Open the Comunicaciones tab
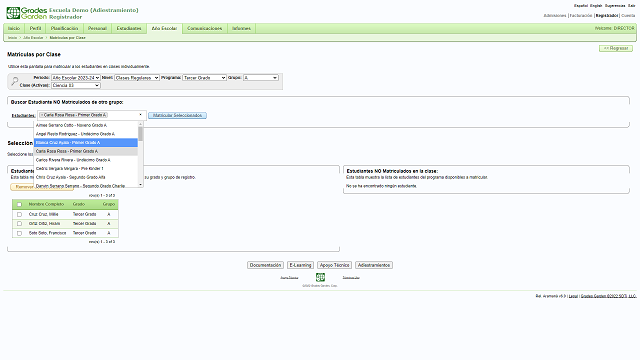 pyautogui.click(x=204, y=28)
